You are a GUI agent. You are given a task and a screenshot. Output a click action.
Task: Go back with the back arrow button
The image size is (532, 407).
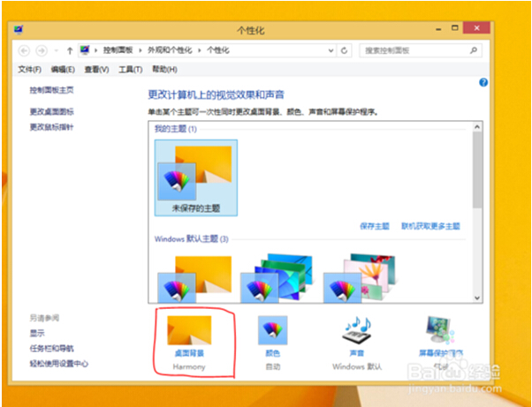coord(24,50)
